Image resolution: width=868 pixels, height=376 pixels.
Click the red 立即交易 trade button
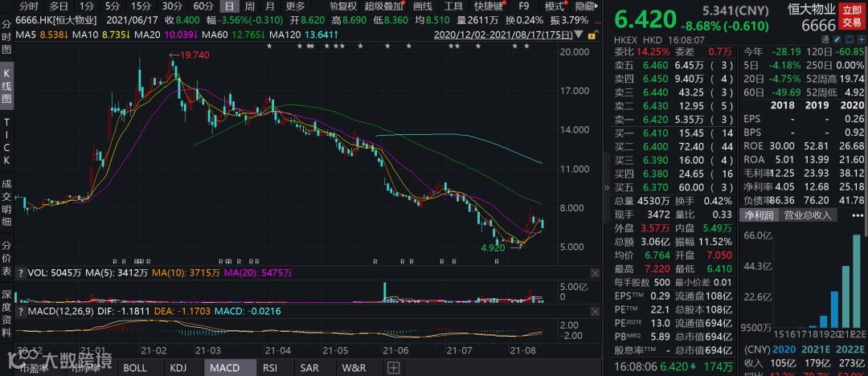(x=852, y=17)
